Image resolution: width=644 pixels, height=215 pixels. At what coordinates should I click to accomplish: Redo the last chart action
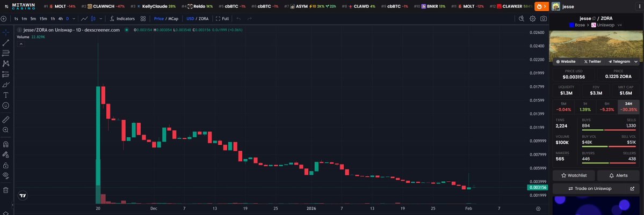pyautogui.click(x=249, y=19)
